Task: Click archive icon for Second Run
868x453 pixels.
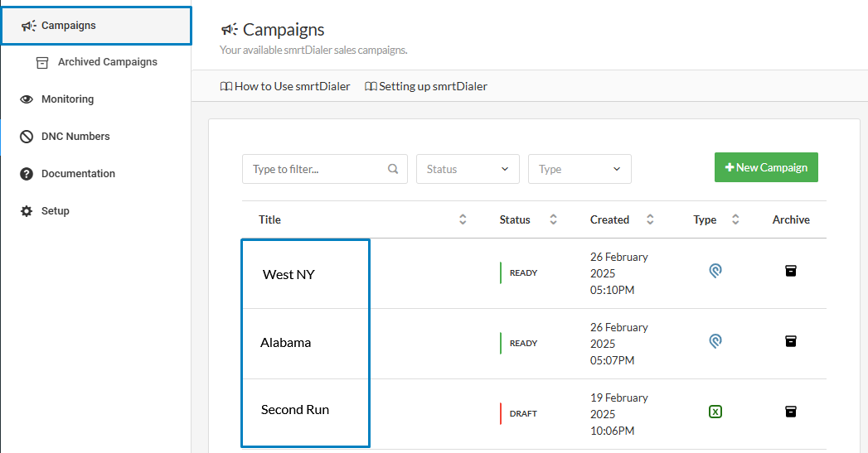Action: (790, 412)
